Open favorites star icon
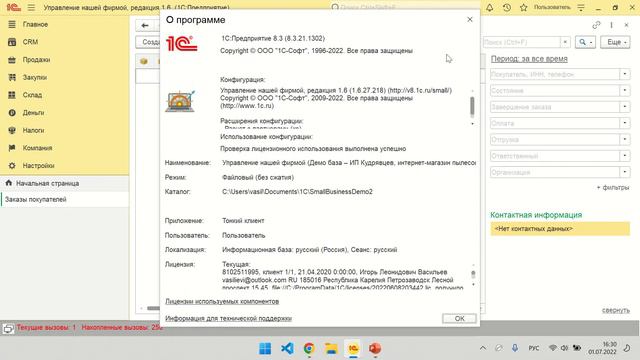The height and width of the screenshot is (360, 640). click(524, 7)
